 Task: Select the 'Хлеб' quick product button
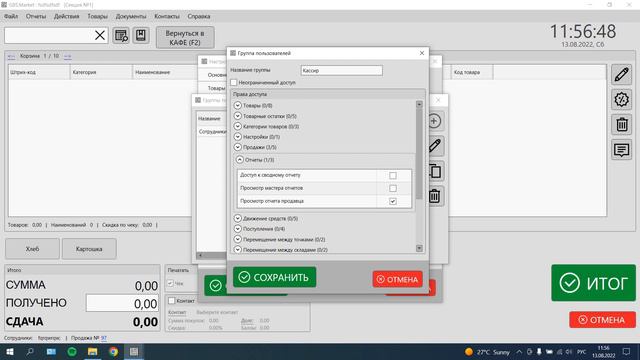tap(32, 249)
